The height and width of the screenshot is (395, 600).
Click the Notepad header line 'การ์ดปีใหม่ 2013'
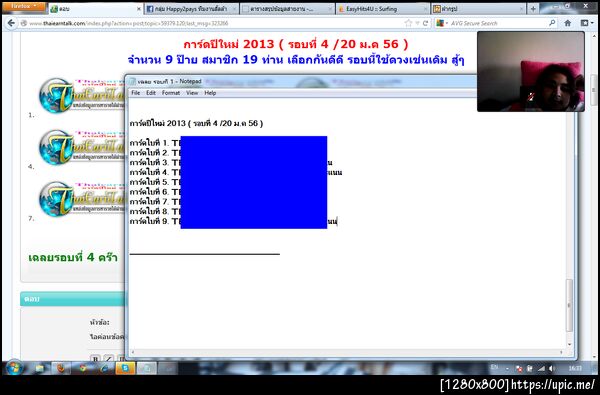pyautogui.click(x=196, y=123)
